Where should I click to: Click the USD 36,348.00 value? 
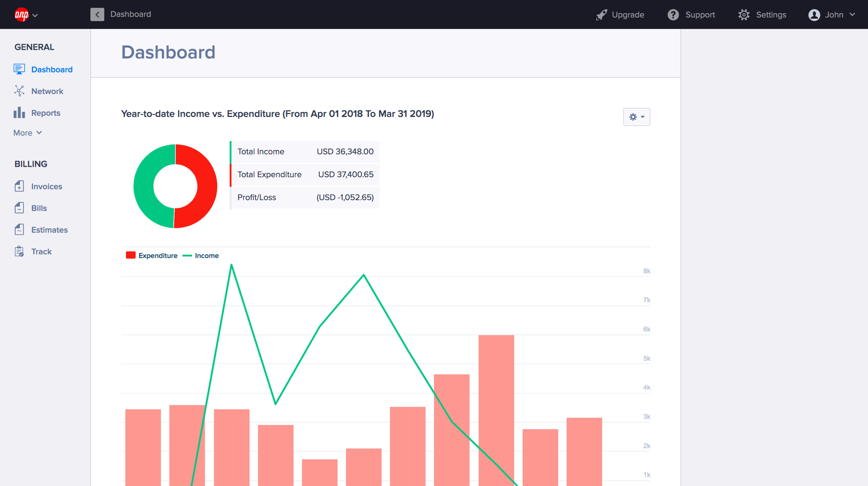[x=345, y=152]
